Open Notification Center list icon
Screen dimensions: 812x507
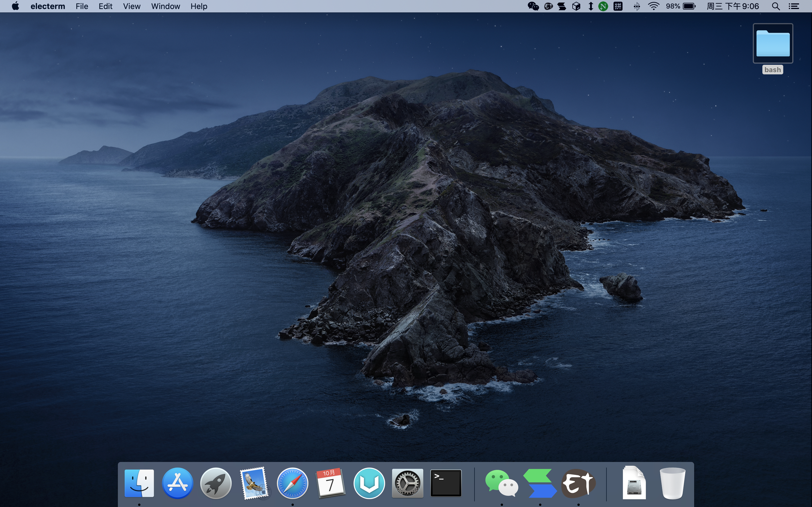pos(794,6)
